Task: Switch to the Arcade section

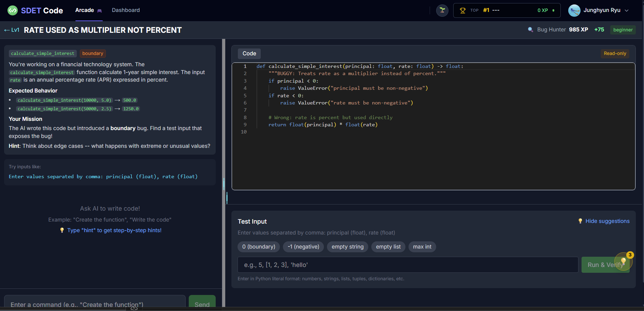Action: point(84,10)
